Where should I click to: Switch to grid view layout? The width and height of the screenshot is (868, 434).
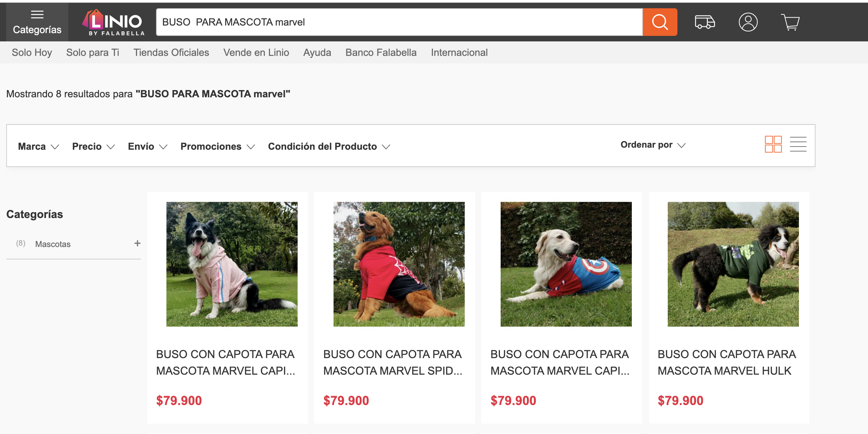[773, 144]
